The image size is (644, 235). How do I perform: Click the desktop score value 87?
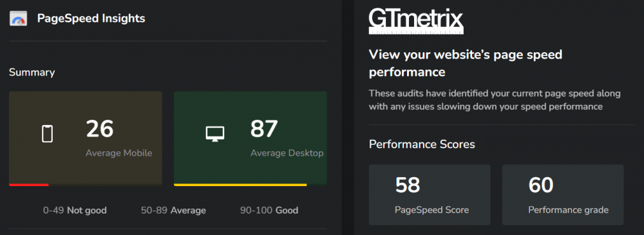coord(264,129)
